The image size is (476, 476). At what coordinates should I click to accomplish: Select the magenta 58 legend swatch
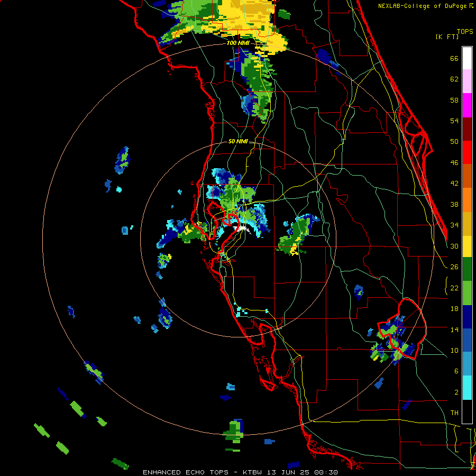[x=467, y=105]
